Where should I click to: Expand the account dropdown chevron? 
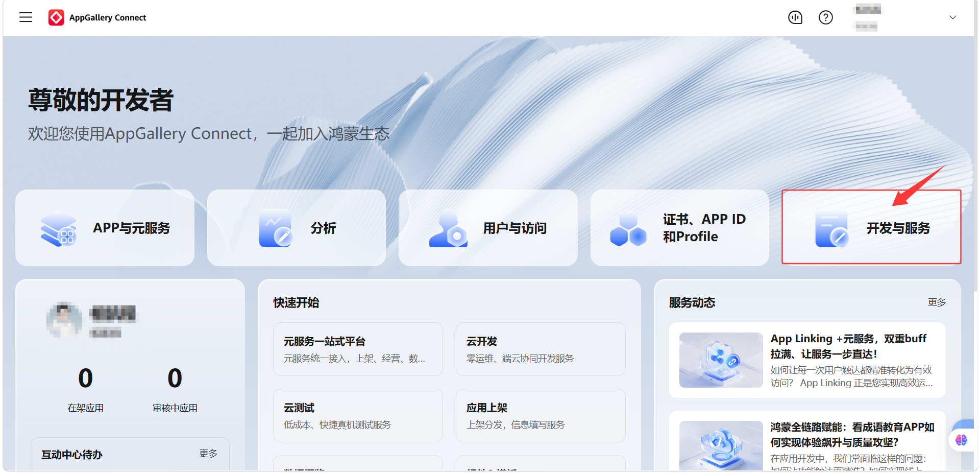[x=952, y=17]
